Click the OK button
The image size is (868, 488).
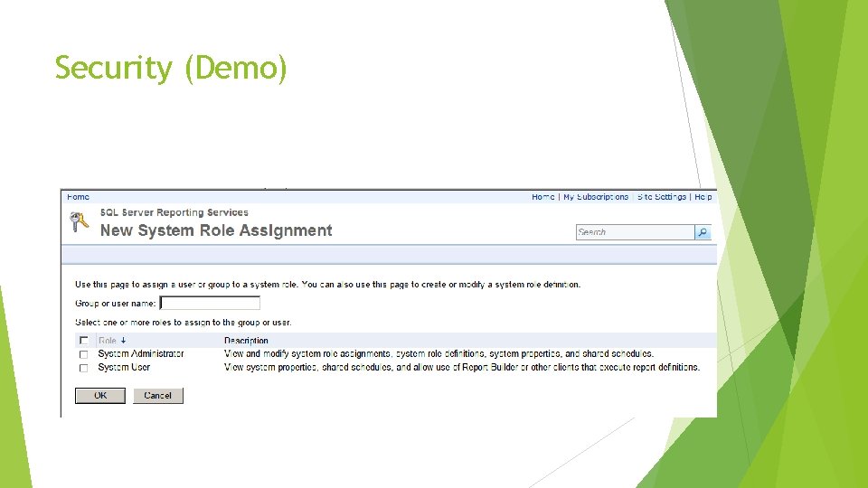pos(100,396)
